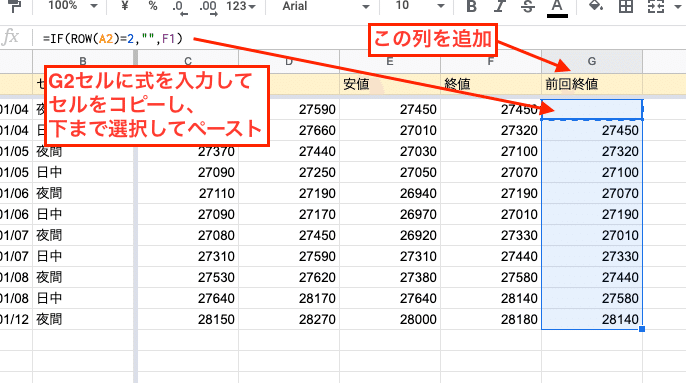
Task: Select the 01/12 date cell
Action: tap(16, 320)
